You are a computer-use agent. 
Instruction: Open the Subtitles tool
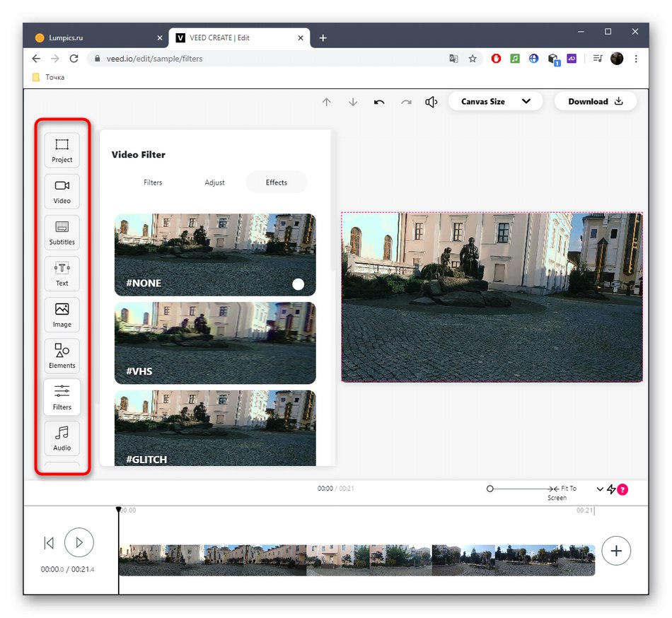[x=62, y=232]
